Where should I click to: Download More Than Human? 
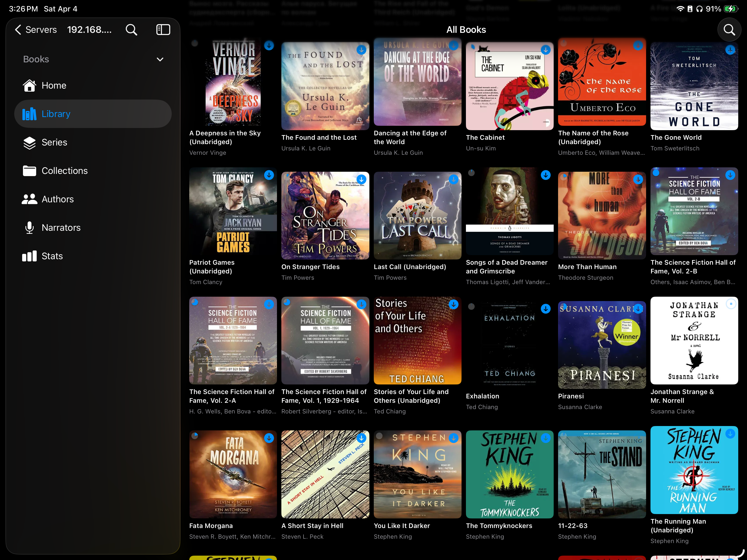tap(638, 179)
